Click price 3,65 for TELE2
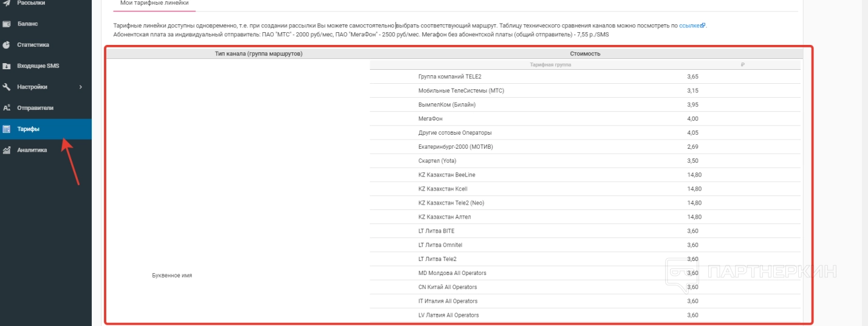Viewport: 868px width, 326px height. click(692, 76)
